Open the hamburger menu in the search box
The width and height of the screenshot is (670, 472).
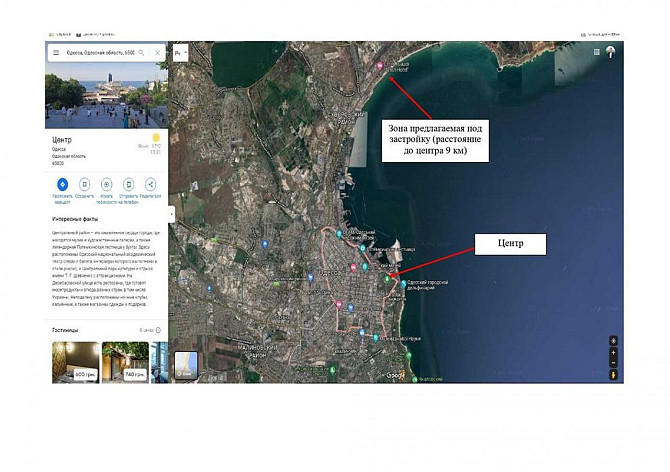pyautogui.click(x=56, y=53)
